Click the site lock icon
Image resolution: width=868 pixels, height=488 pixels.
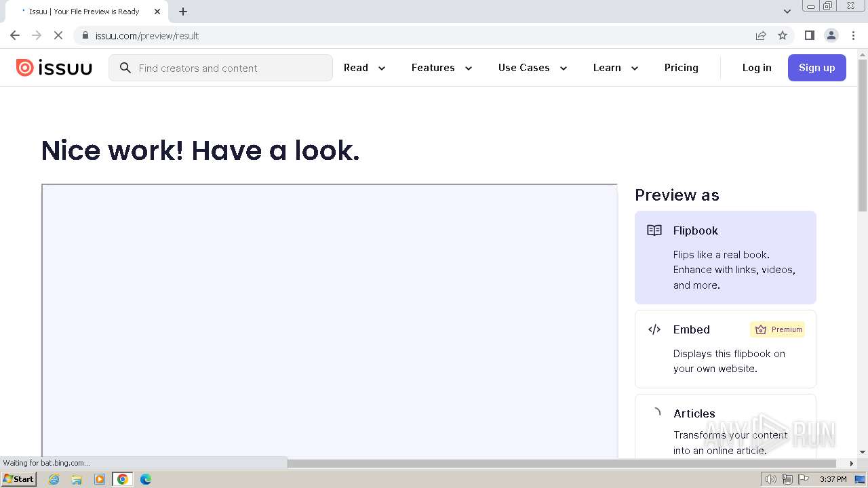tap(85, 35)
